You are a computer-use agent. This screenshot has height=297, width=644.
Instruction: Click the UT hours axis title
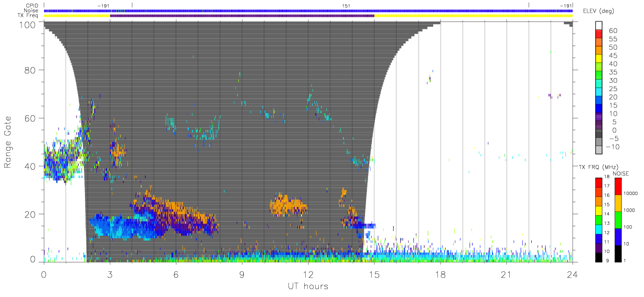click(x=307, y=286)
